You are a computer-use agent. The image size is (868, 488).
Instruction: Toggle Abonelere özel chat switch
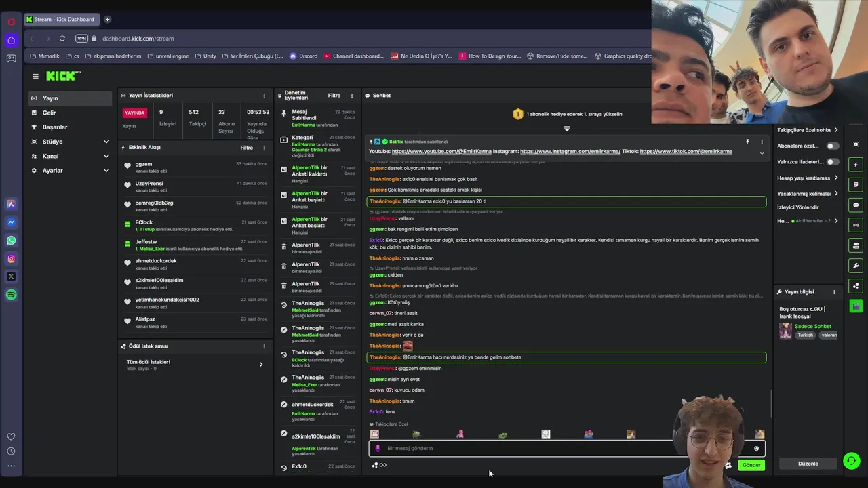click(832, 146)
